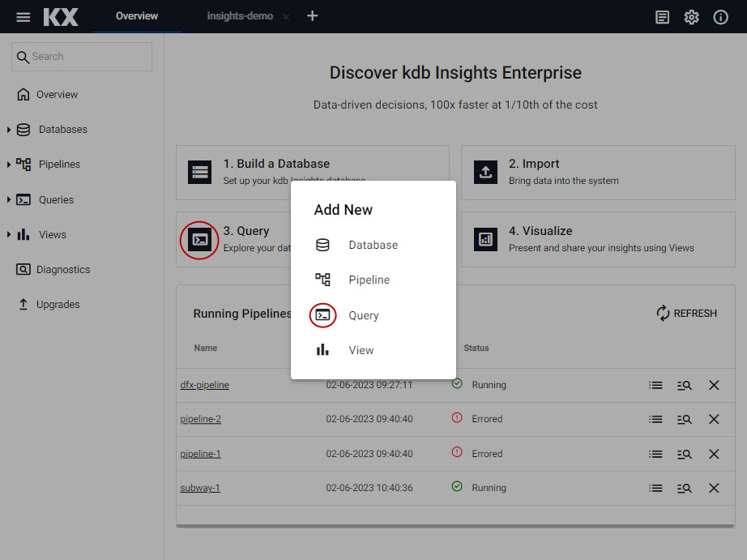Open Upgrades in the sidebar
This screenshot has height=560, width=747.
pos(58,305)
